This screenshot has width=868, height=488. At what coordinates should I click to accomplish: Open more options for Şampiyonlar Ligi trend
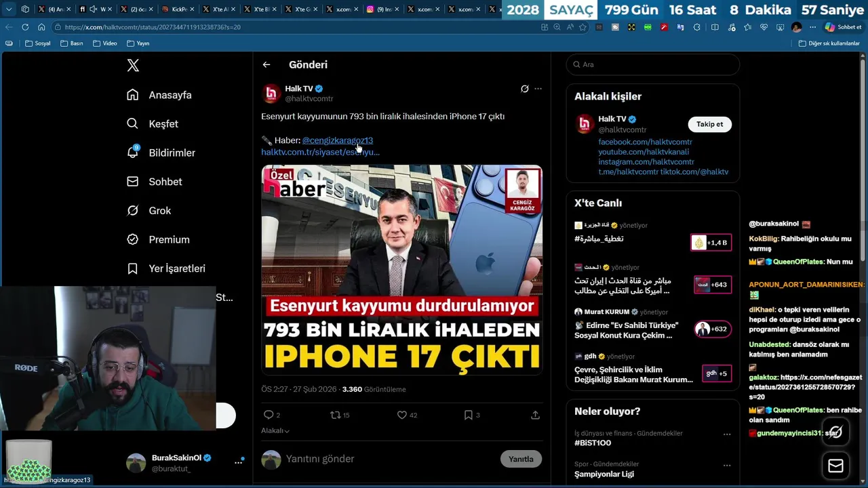(727, 466)
